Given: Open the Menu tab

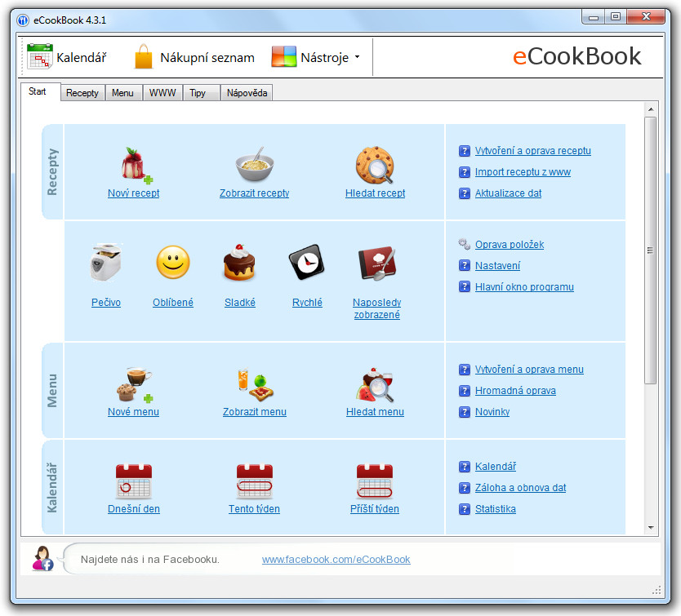Looking at the screenshot, I should [x=123, y=93].
